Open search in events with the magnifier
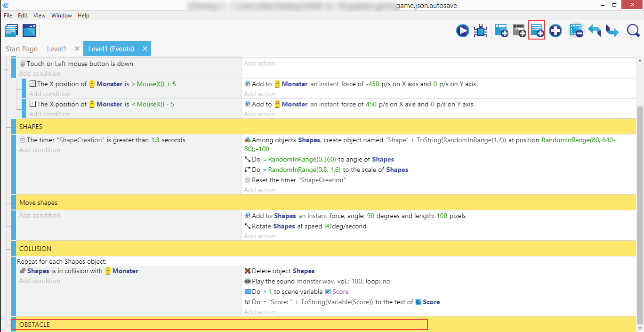 pos(633,31)
